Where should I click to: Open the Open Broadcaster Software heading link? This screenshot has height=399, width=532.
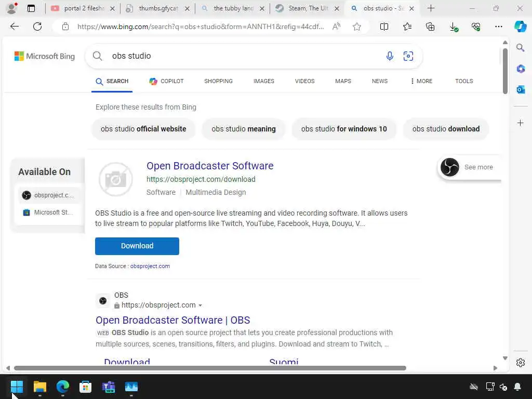coord(210,166)
